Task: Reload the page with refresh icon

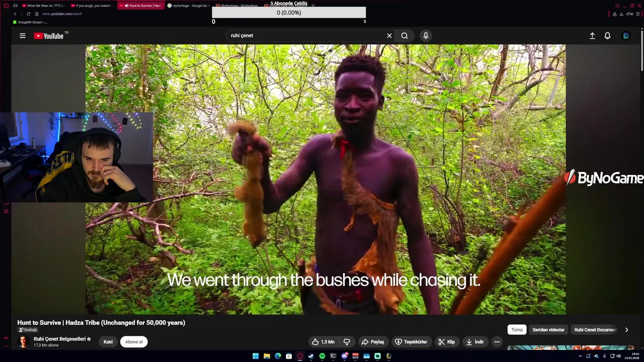Action: click(x=29, y=14)
